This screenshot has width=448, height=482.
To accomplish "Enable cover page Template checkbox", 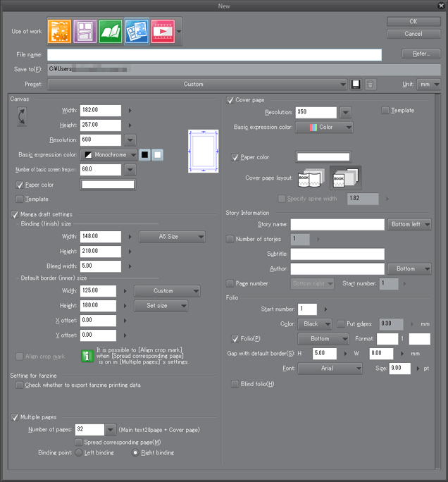I will (385, 111).
